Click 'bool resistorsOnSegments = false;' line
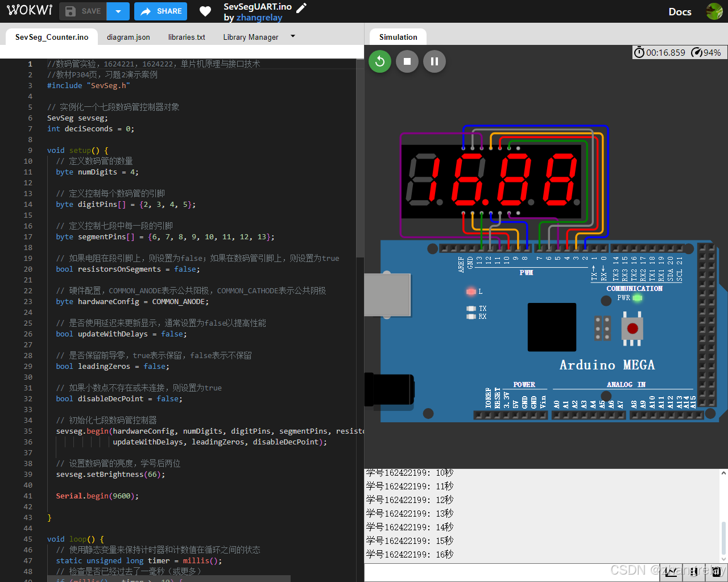 (128, 269)
